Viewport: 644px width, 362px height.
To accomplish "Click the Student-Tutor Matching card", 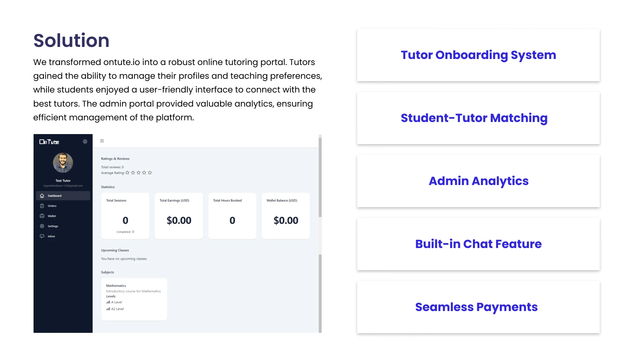I will (478, 118).
